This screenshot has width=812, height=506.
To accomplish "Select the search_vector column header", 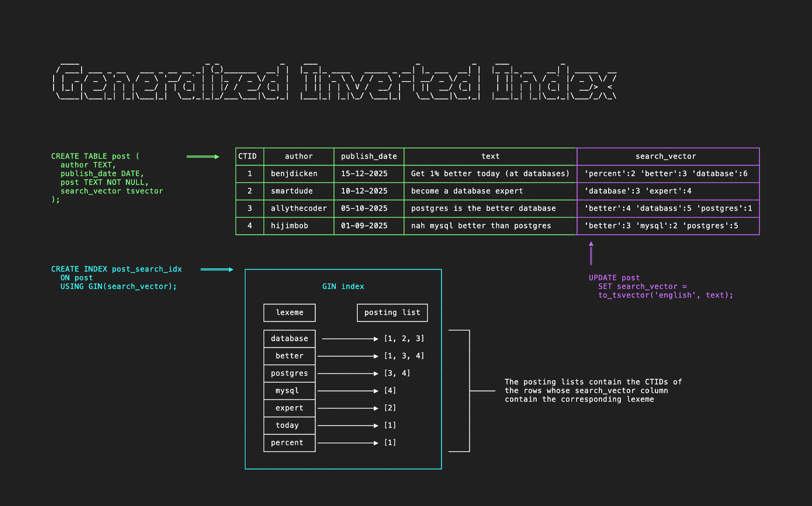I will coord(666,157).
